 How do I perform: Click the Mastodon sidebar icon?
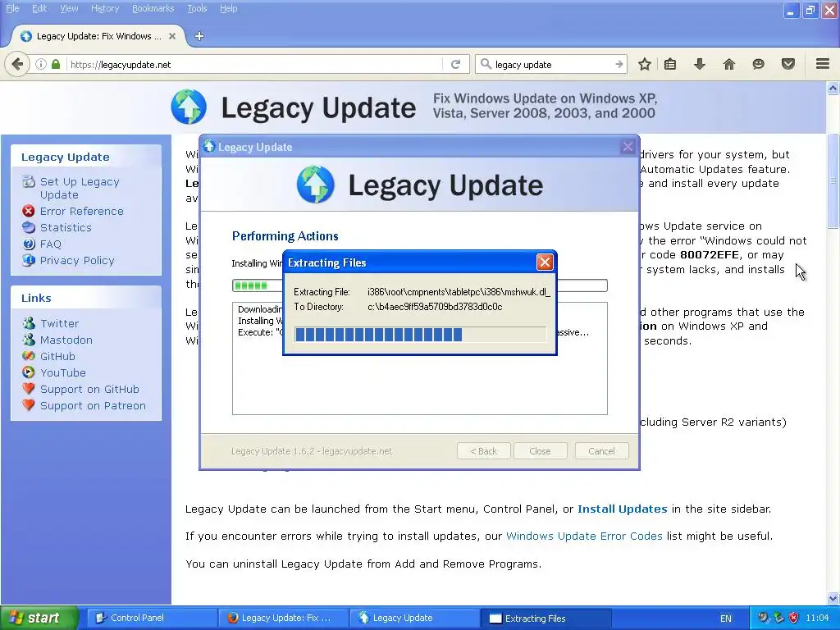pyautogui.click(x=29, y=340)
